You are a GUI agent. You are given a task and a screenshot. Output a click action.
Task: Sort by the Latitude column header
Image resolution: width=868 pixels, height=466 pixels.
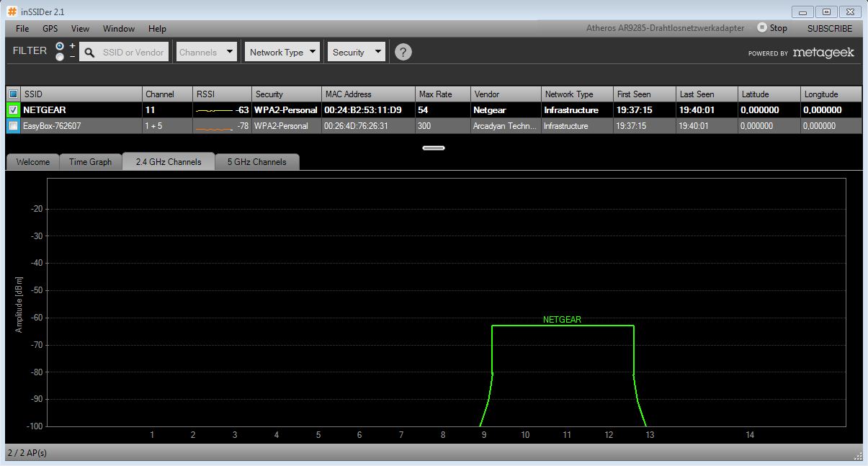pos(769,94)
